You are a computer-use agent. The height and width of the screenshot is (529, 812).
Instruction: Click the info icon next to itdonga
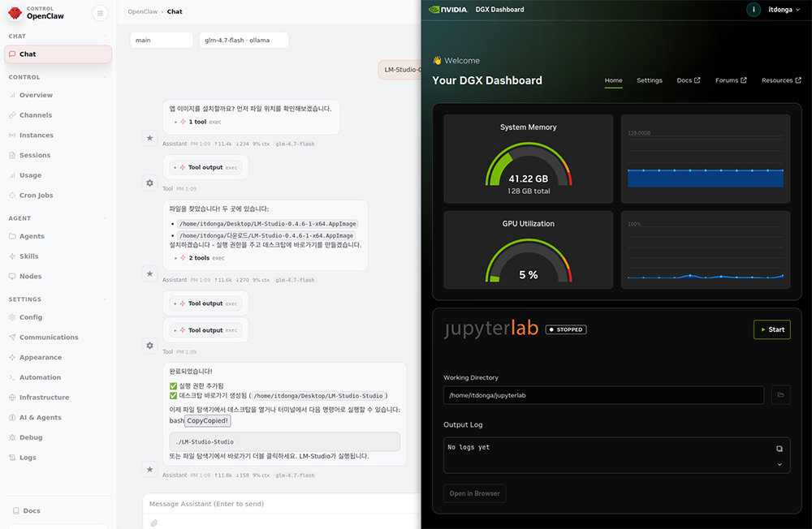[x=754, y=9]
